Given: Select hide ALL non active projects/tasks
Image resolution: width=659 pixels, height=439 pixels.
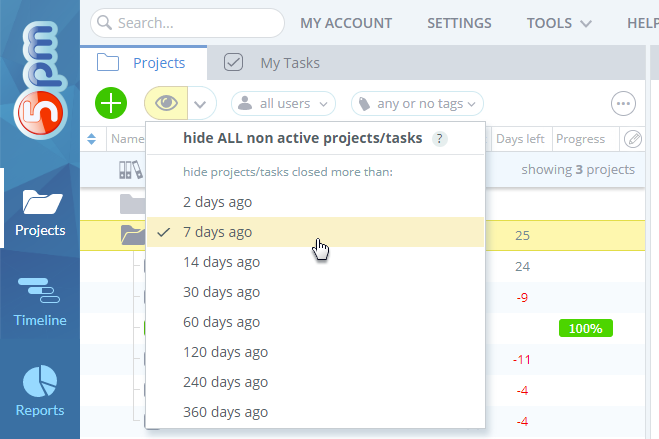Looking at the screenshot, I should tap(302, 138).
